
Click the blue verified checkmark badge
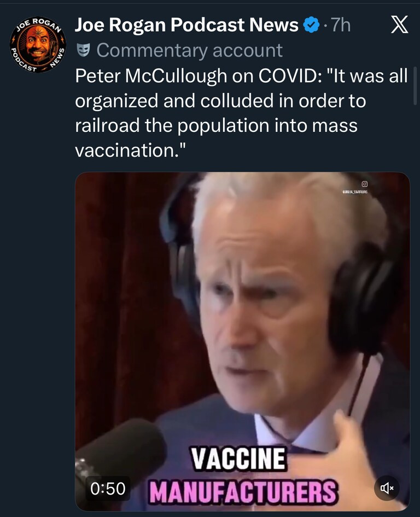point(311,25)
